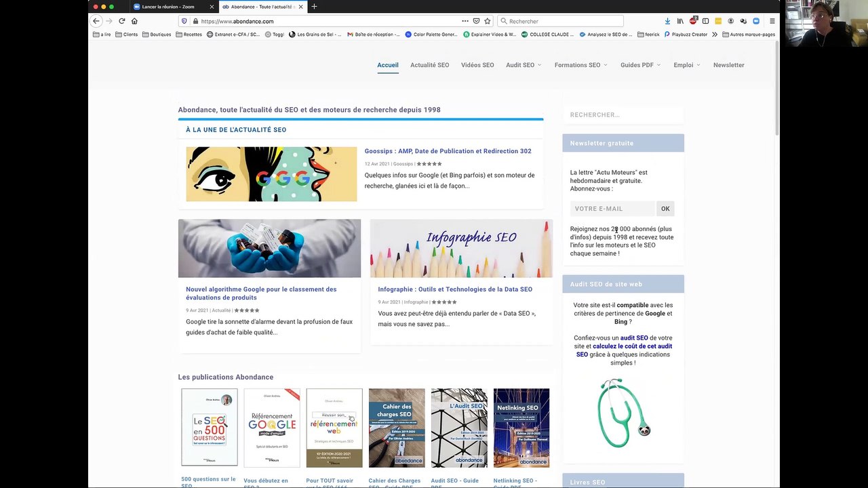Open the page actions three-dot menu
This screenshot has width=868, height=488.
click(465, 21)
